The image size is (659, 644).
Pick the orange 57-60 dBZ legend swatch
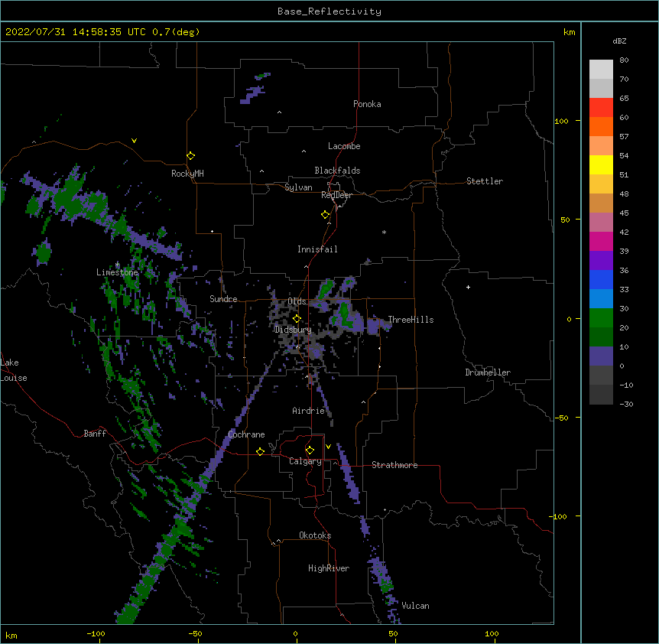pos(601,126)
